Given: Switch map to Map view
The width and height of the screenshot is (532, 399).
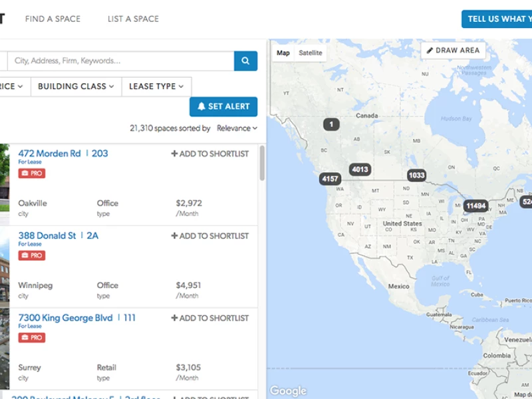Looking at the screenshot, I should click(x=283, y=53).
